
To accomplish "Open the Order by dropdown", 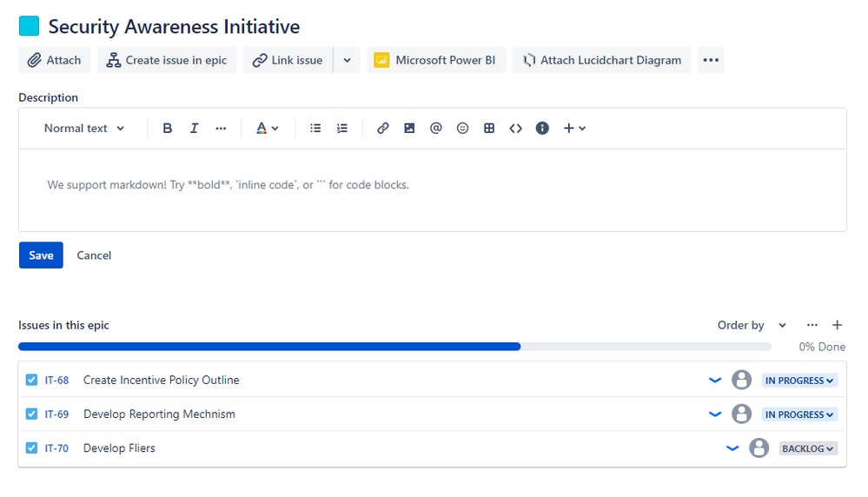I will click(x=752, y=326).
